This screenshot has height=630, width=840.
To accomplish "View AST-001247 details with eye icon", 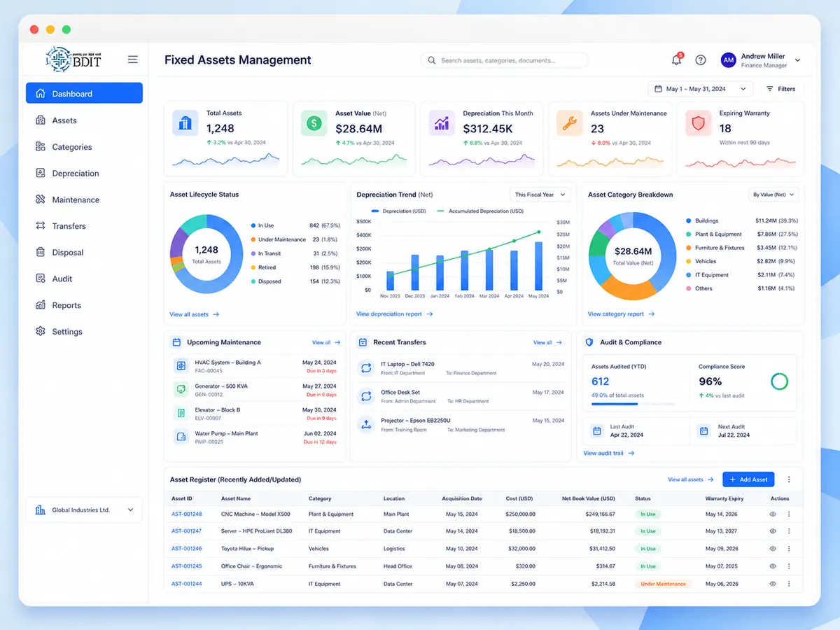I will click(773, 531).
